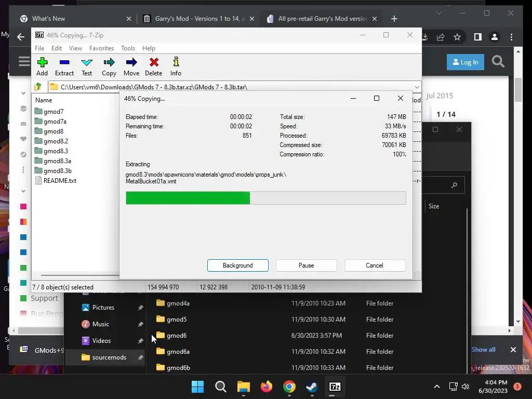Click the Add toolbar icon in 7-Zip
Viewport: 532px width, 399px height.
click(x=42, y=66)
